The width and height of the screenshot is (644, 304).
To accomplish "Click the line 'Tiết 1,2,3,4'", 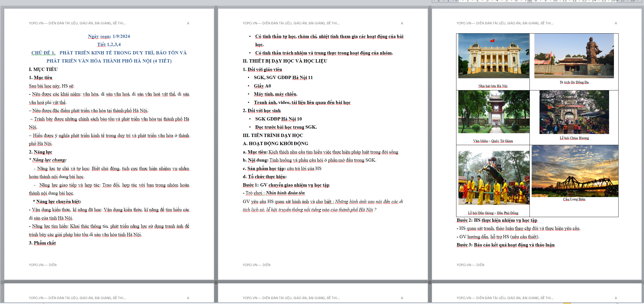I will click(109, 44).
